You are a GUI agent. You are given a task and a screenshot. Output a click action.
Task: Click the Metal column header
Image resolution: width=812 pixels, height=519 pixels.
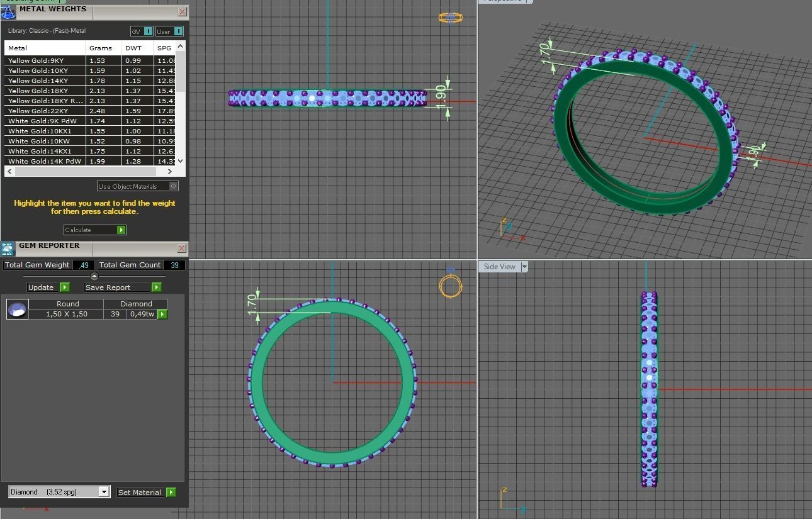(x=45, y=48)
